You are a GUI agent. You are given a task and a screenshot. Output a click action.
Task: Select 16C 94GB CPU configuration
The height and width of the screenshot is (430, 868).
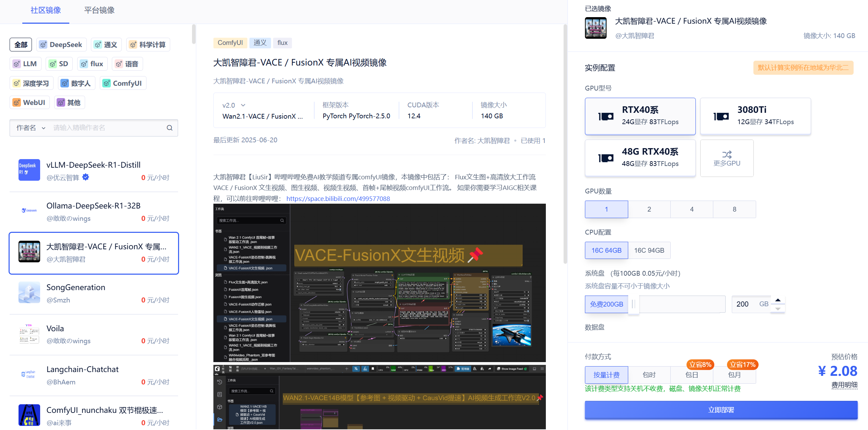pos(649,250)
